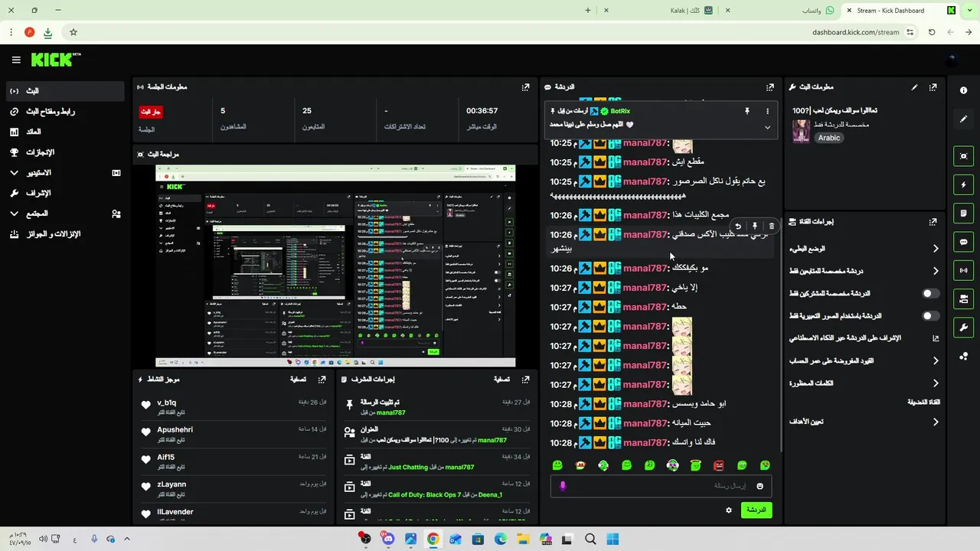This screenshot has width=980, height=551.
Task: Insert the halo angel emote
Action: click(x=696, y=465)
